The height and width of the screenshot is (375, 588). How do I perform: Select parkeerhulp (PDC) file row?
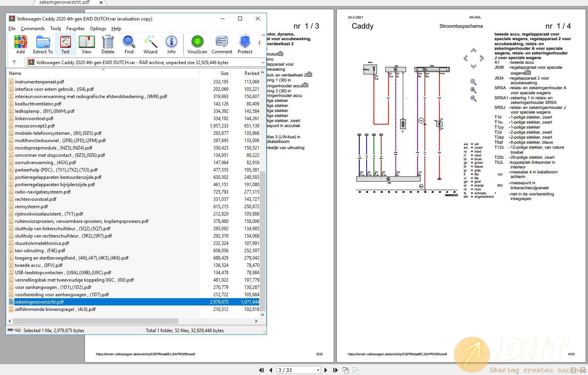tap(134, 170)
